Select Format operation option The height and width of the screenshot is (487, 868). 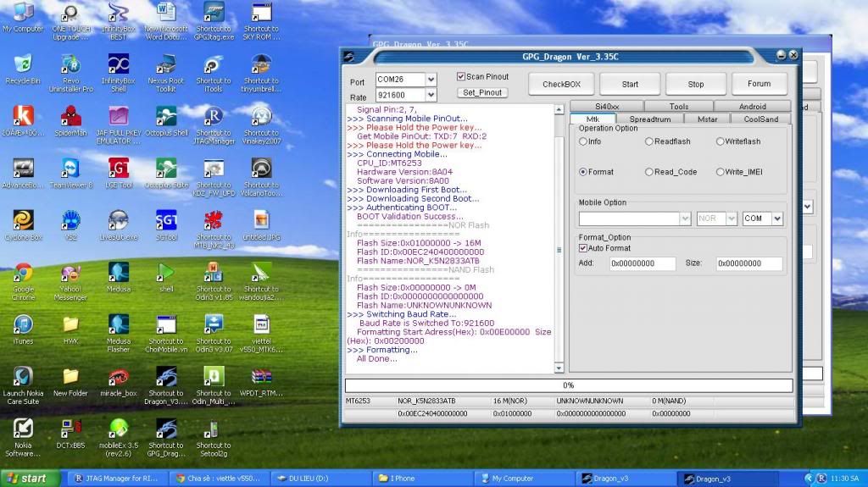(x=583, y=172)
